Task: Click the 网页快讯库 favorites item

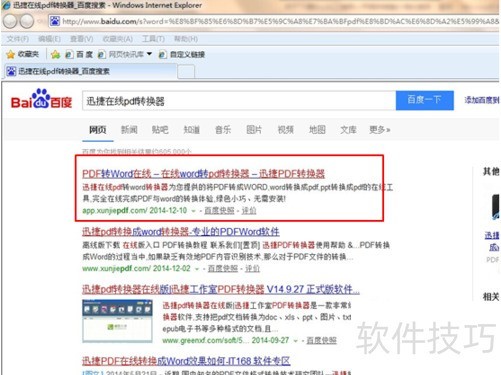Action: (x=122, y=54)
